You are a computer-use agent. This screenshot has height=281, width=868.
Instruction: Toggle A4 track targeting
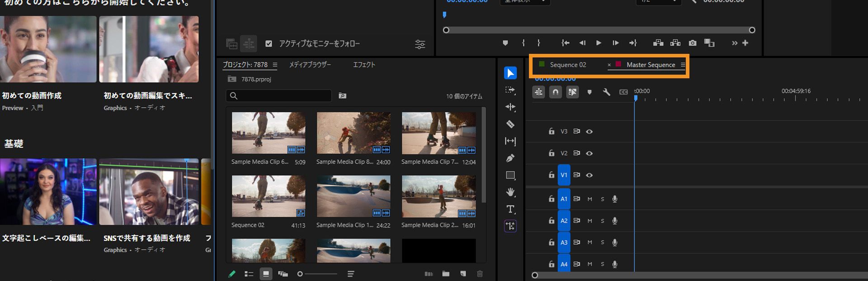coord(564,264)
